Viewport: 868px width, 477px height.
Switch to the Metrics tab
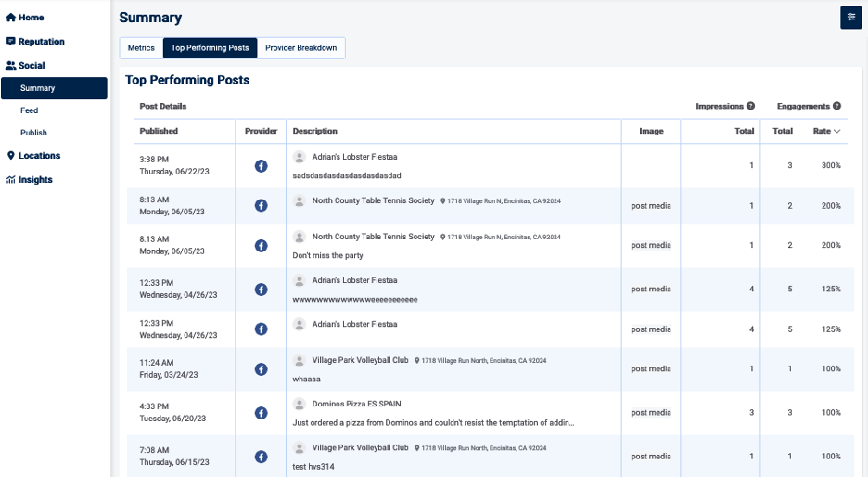[141, 48]
